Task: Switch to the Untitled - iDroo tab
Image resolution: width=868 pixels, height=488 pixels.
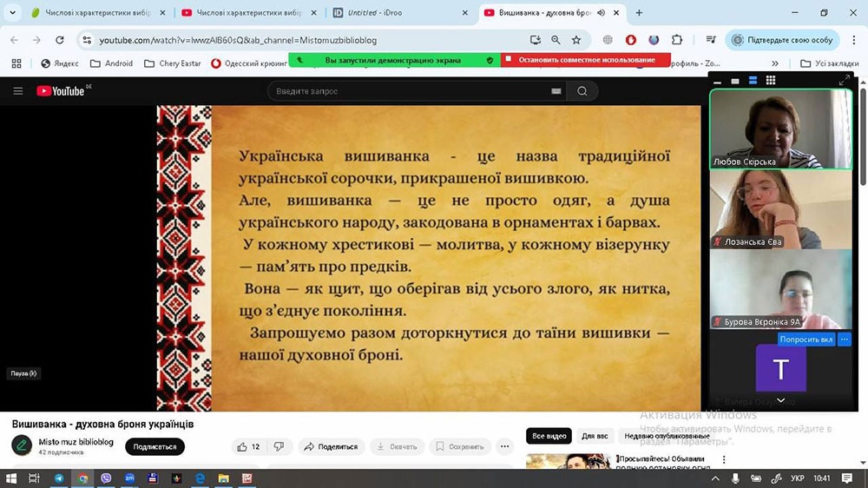Action: pos(400,13)
